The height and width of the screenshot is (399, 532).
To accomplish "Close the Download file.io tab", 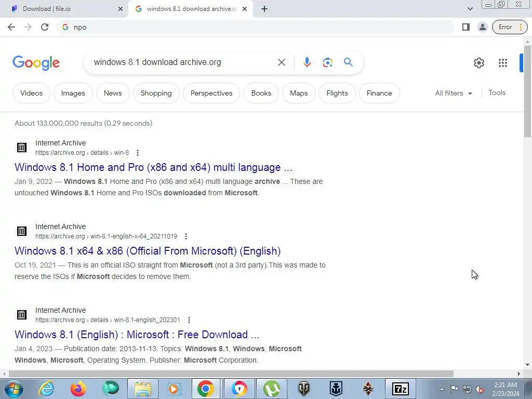I will [121, 9].
